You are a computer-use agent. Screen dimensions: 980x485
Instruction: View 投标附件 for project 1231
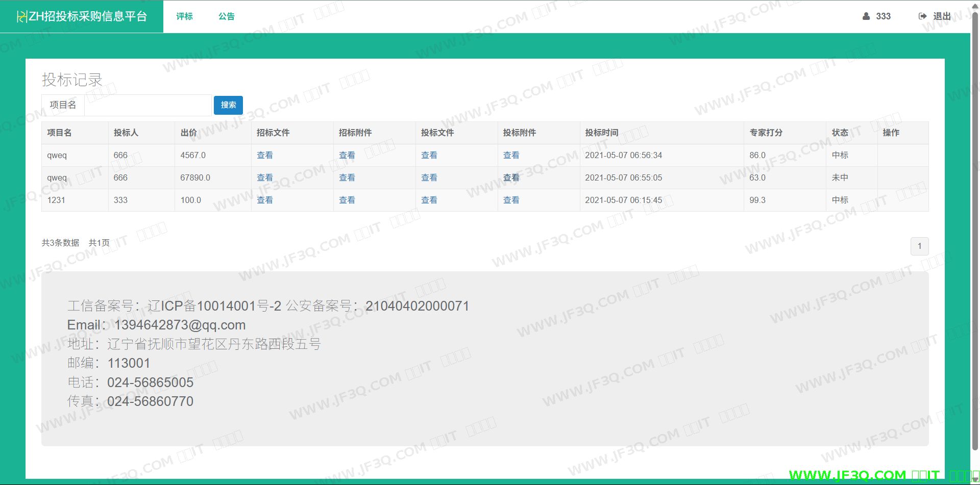click(511, 200)
